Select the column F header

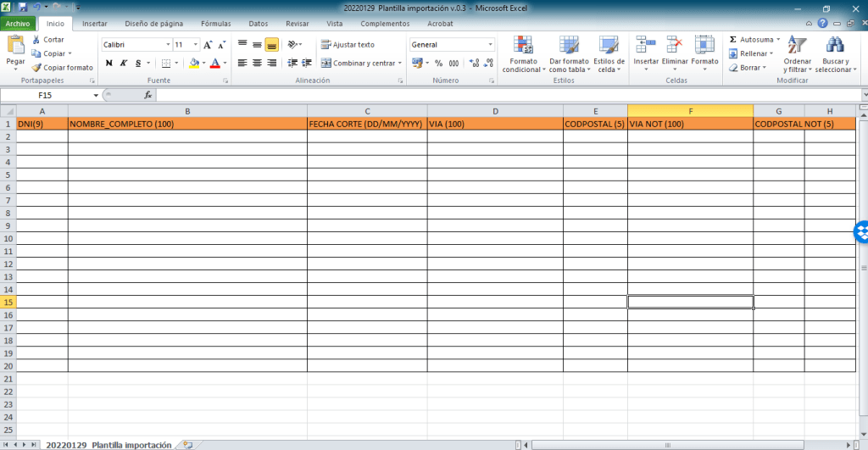[x=690, y=111]
